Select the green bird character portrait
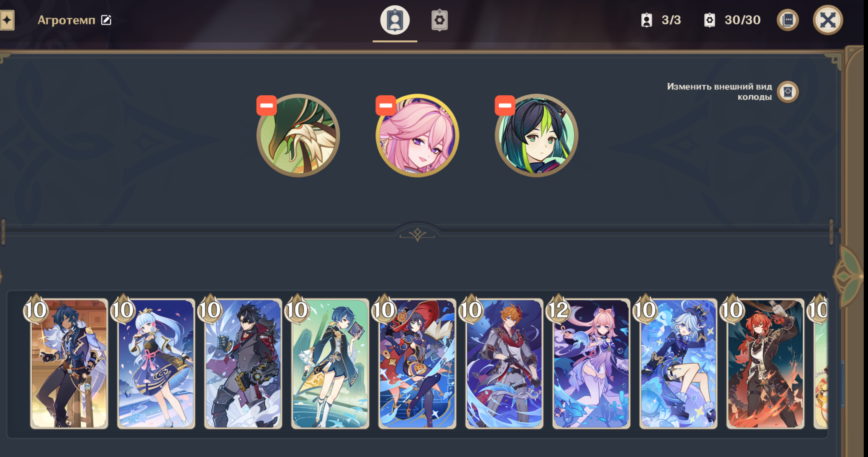This screenshot has height=457, width=868. (x=298, y=136)
